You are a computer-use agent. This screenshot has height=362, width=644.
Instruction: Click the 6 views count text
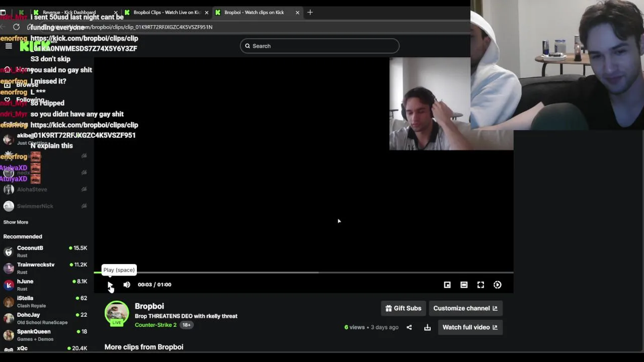coord(354,327)
